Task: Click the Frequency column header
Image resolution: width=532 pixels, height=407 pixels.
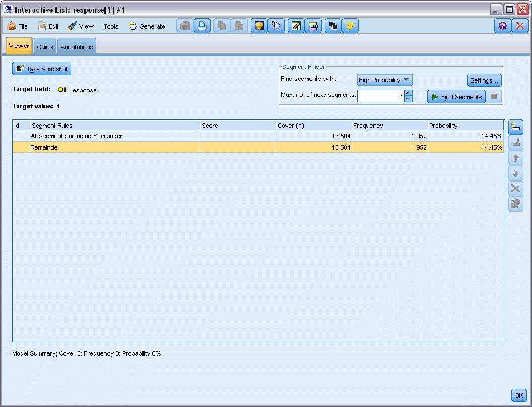Action: [389, 126]
